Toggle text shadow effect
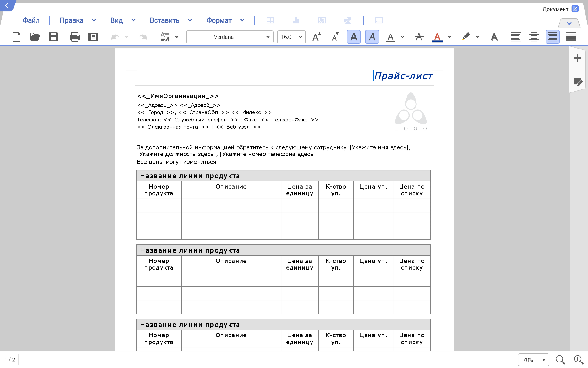 (494, 37)
